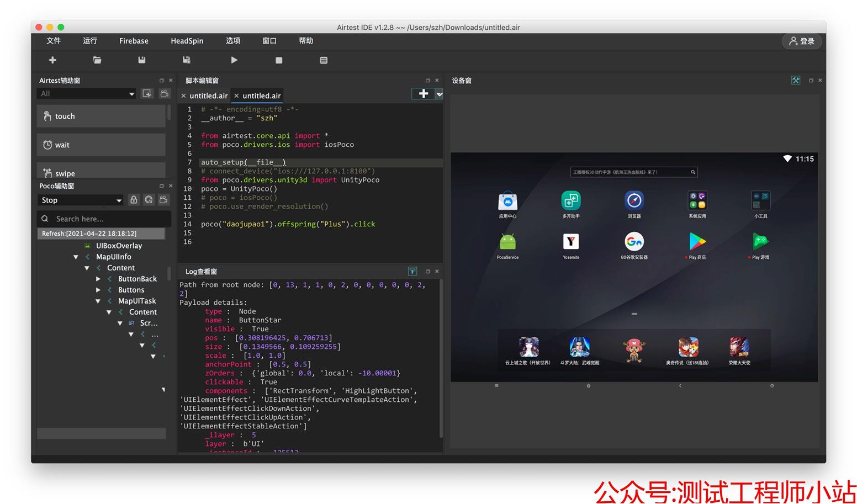The width and height of the screenshot is (857, 504).
Task: Click the 登录 login button
Action: (802, 41)
